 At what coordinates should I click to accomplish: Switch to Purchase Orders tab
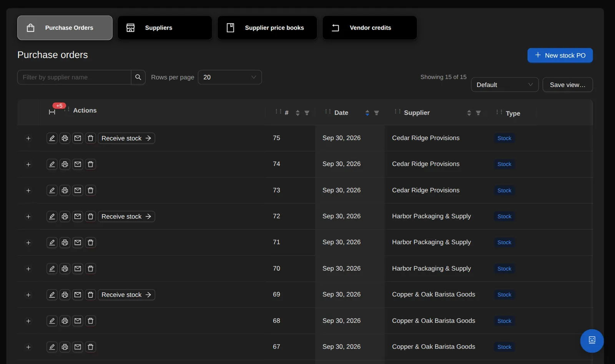pos(65,28)
